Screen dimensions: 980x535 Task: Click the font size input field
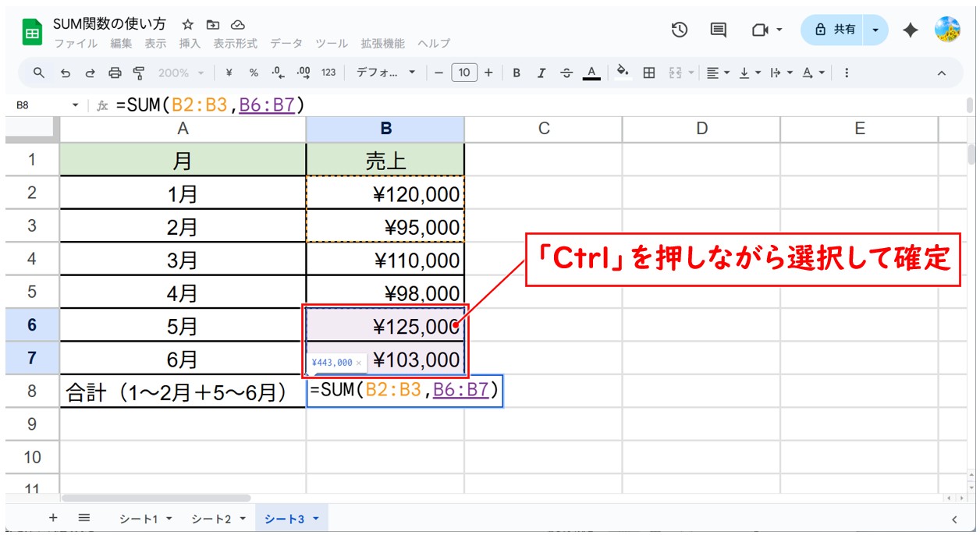tap(463, 73)
